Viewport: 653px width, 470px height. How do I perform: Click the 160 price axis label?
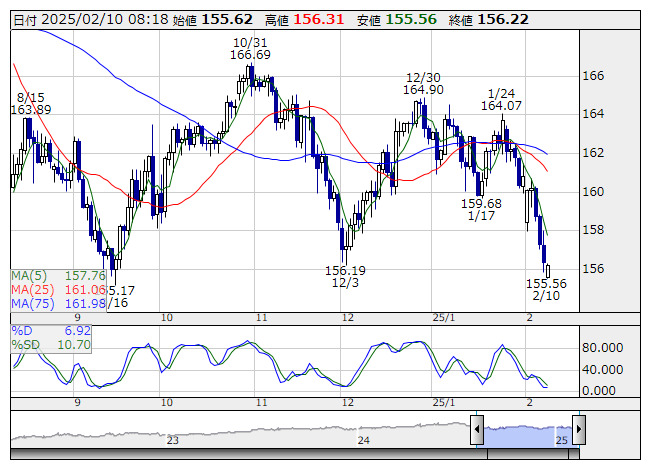pos(593,191)
